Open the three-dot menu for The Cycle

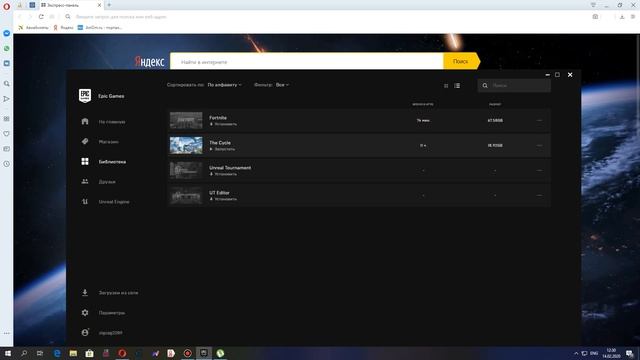point(539,145)
